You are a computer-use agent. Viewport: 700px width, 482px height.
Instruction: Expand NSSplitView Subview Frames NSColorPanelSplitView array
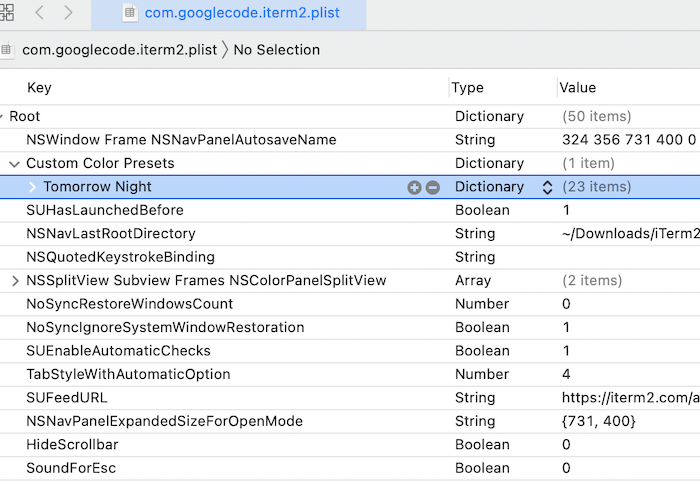15,281
